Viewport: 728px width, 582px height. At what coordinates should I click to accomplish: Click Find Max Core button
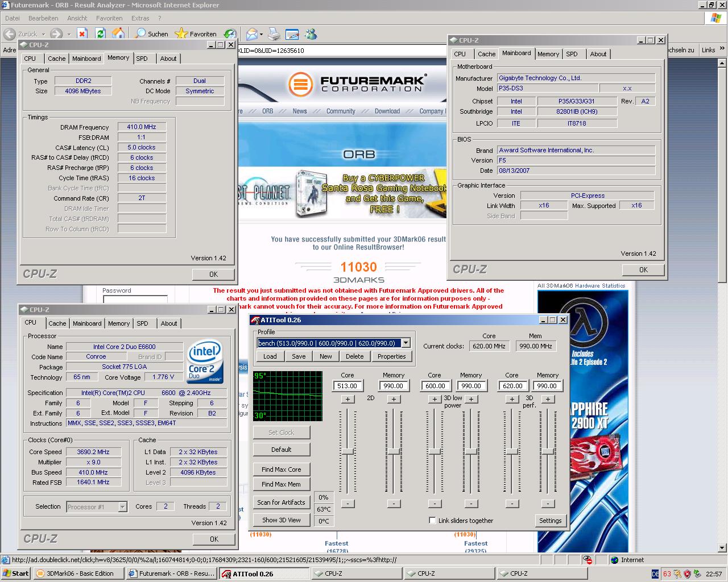[282, 469]
